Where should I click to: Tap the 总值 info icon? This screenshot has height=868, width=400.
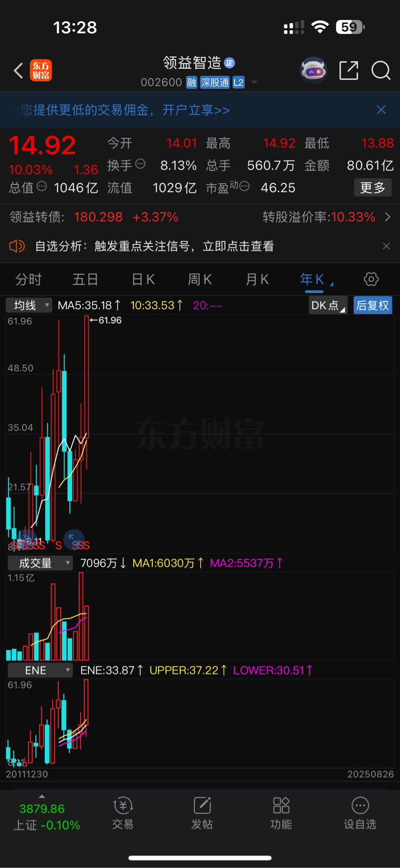pos(42,186)
